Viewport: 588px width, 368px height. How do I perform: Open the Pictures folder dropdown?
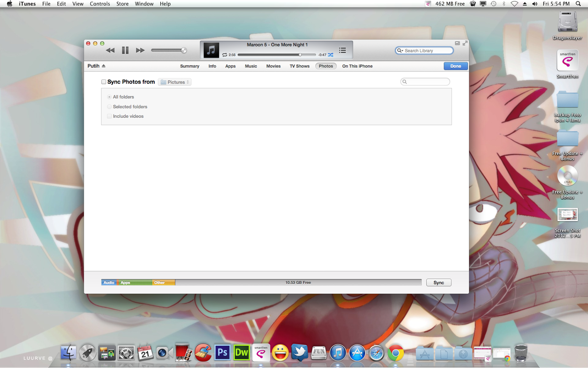click(x=175, y=82)
